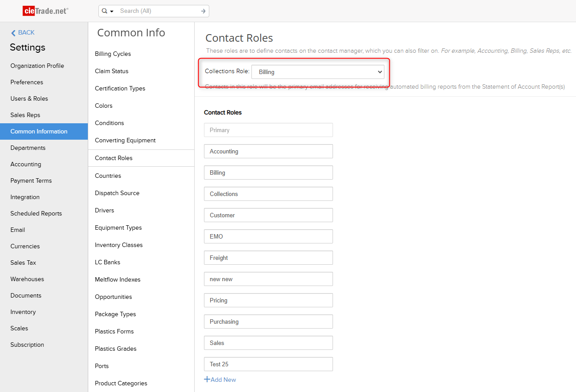Image resolution: width=576 pixels, height=392 pixels.
Task: Open Accounting in the Settings sidebar
Action: tap(26, 164)
